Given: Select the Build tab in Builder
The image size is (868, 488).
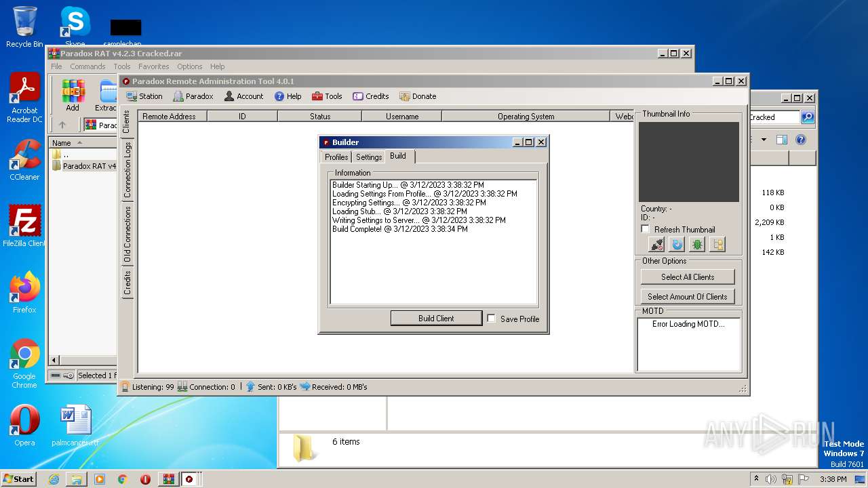Looking at the screenshot, I should click(398, 156).
